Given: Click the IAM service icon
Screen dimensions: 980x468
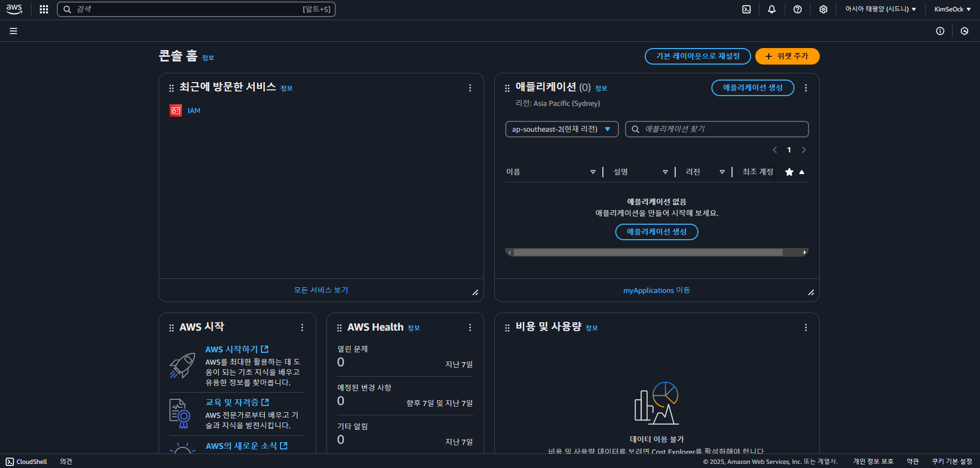Looking at the screenshot, I should coord(176,111).
